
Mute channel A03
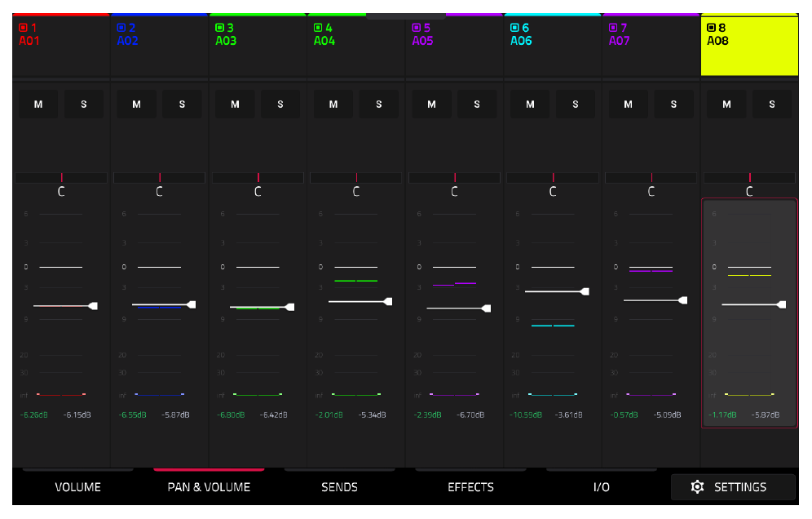pyautogui.click(x=235, y=104)
